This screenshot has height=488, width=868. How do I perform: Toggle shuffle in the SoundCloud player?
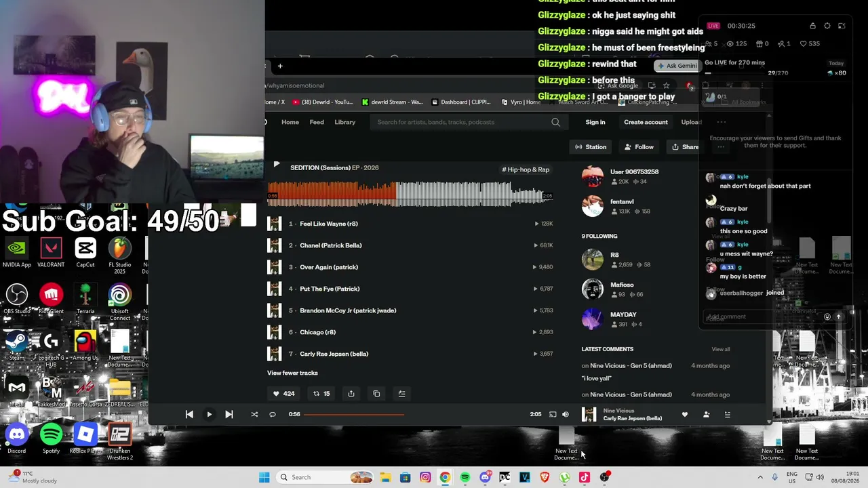click(254, 414)
